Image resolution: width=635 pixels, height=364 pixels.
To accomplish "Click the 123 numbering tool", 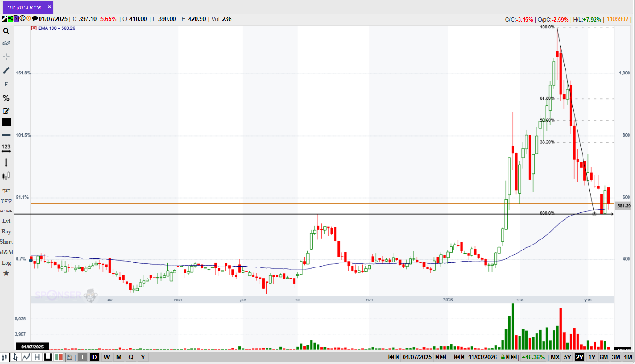I will 6,148.
